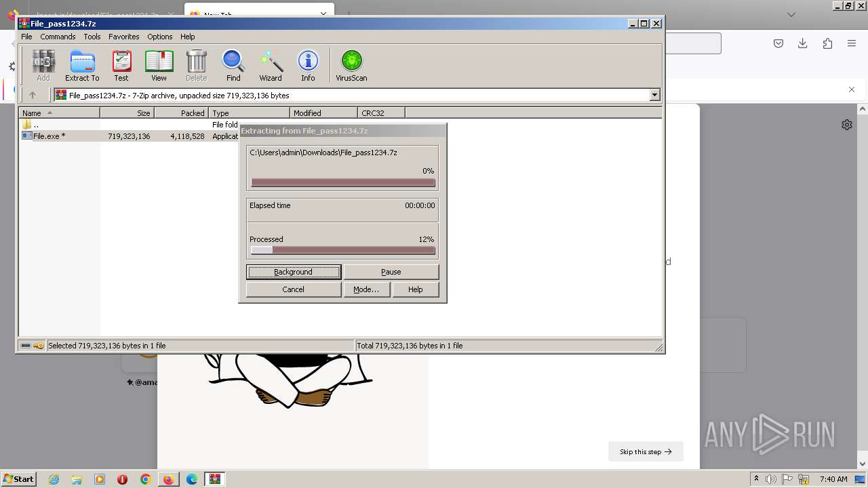Click the Mode... button
This screenshot has width=868, height=488.
(x=366, y=289)
